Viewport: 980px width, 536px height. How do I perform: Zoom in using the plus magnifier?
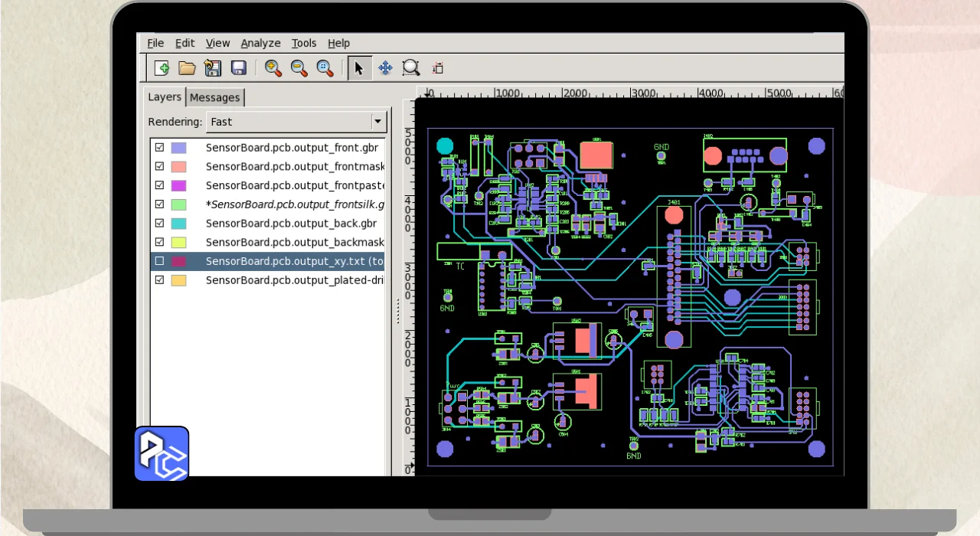(x=273, y=68)
